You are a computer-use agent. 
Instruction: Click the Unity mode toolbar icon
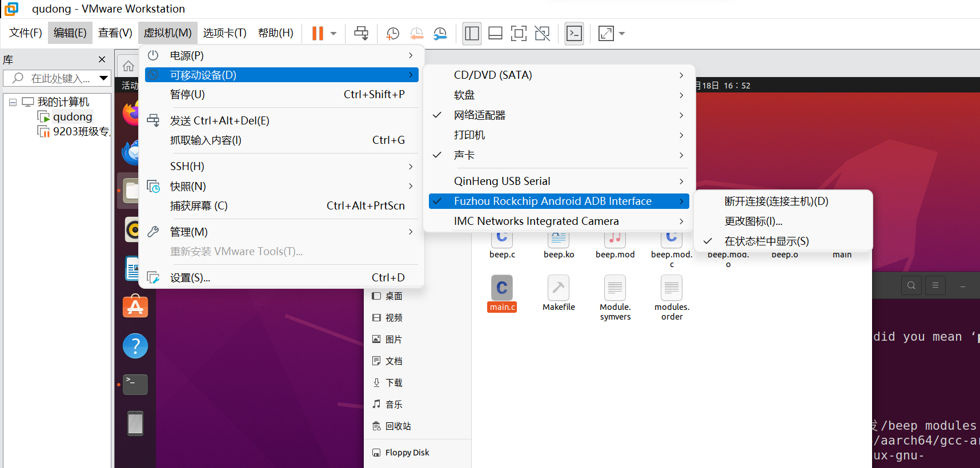542,34
